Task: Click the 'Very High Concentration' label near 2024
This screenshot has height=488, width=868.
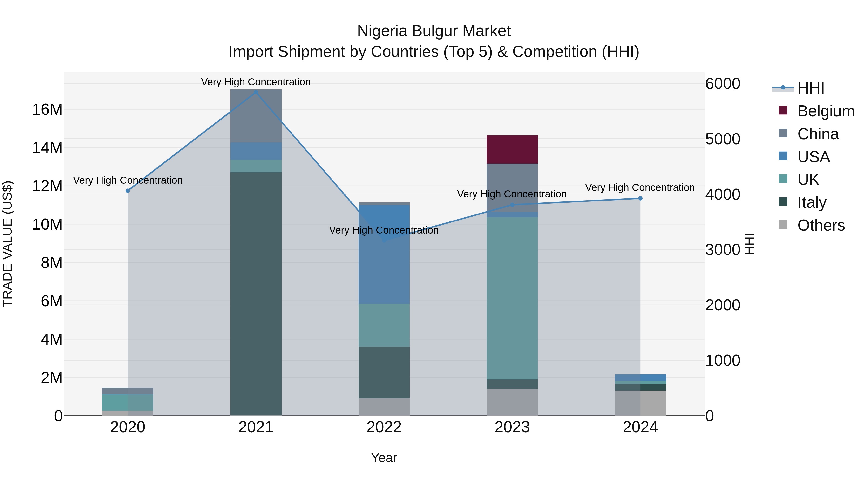Action: point(640,187)
